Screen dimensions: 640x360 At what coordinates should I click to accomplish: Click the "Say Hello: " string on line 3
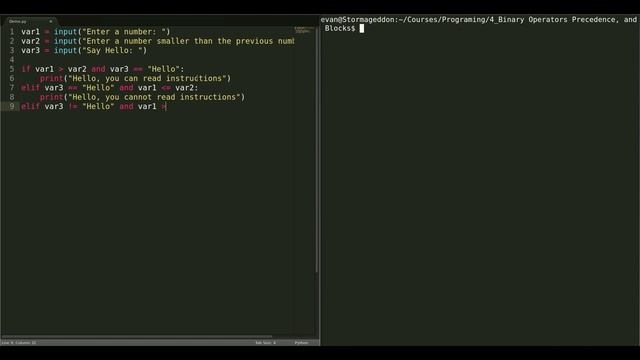tap(112, 50)
